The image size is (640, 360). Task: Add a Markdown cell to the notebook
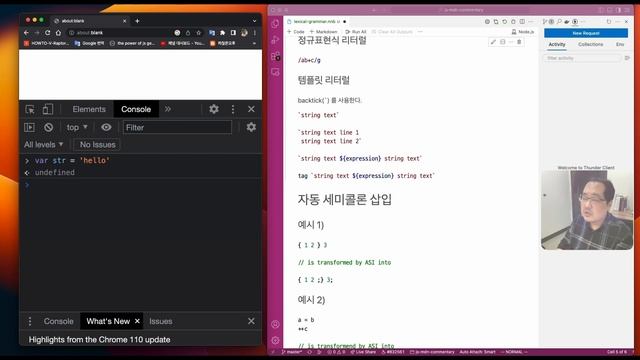pyautogui.click(x=323, y=31)
